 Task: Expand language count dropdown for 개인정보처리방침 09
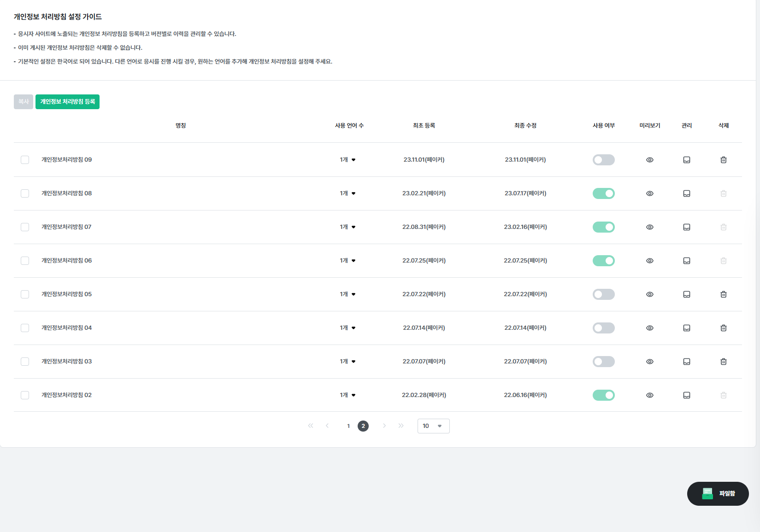coord(348,160)
